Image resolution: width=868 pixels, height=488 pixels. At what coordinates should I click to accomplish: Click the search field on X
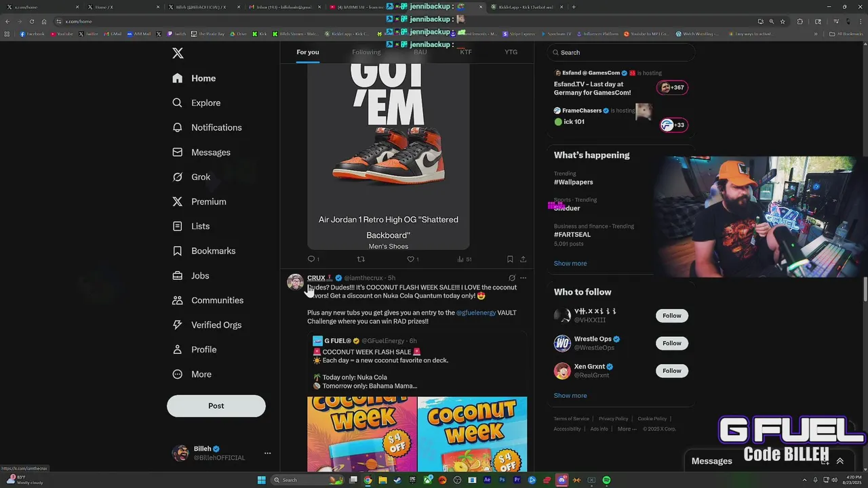point(621,52)
